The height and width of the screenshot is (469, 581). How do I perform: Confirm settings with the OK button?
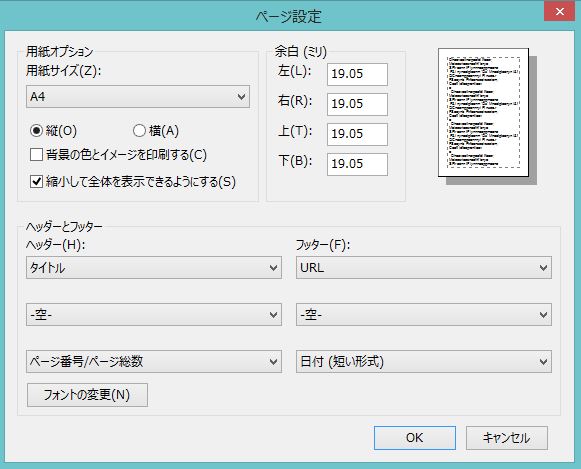[x=415, y=438]
